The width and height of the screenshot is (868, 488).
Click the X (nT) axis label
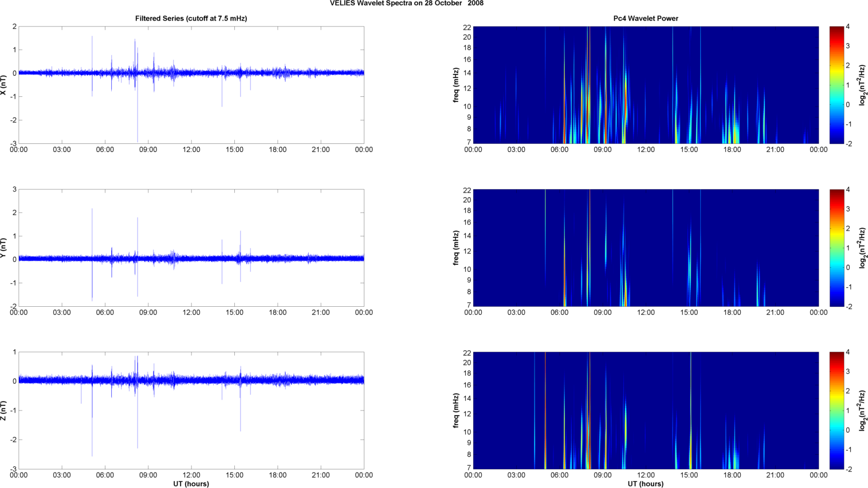(x=3, y=85)
